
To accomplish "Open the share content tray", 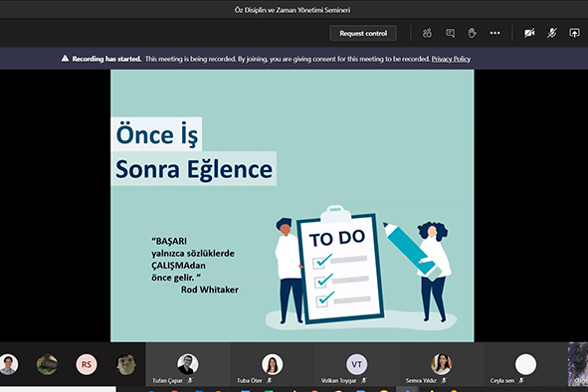I will pyautogui.click(x=574, y=34).
